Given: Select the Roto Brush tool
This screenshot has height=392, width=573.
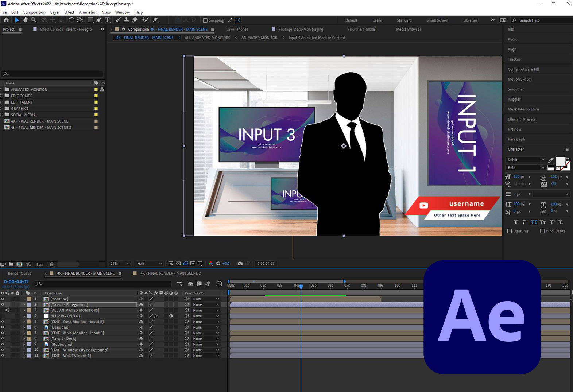Looking at the screenshot, I should [145, 20].
